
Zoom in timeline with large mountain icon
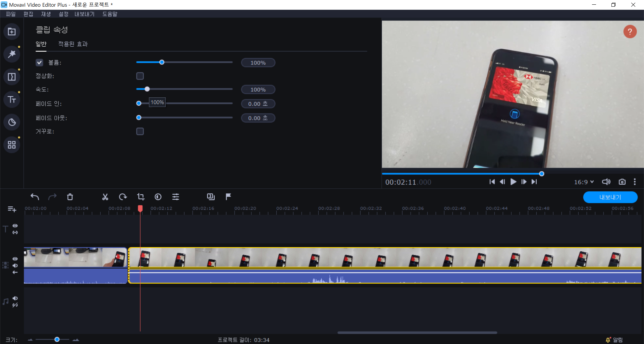tap(76, 340)
